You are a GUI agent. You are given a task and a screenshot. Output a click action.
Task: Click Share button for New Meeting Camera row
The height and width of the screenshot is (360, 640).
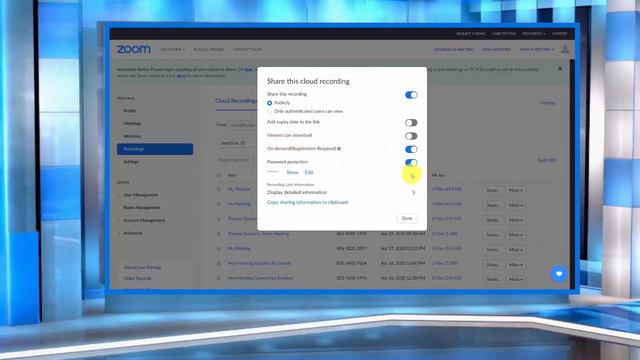pyautogui.click(x=493, y=279)
